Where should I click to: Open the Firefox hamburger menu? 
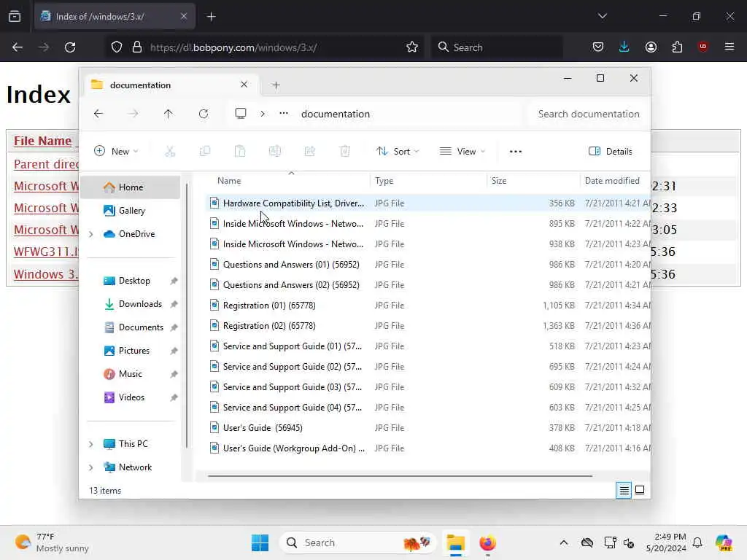coord(729,47)
